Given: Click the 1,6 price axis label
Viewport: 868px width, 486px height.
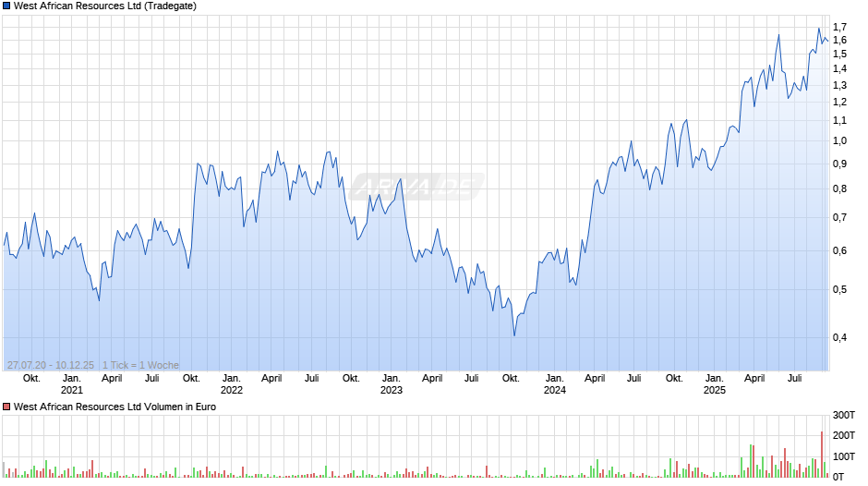Looking at the screenshot, I should [x=839, y=40].
